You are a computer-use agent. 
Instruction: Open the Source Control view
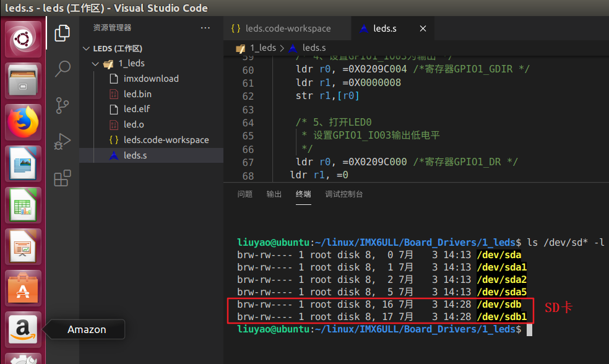tap(63, 105)
